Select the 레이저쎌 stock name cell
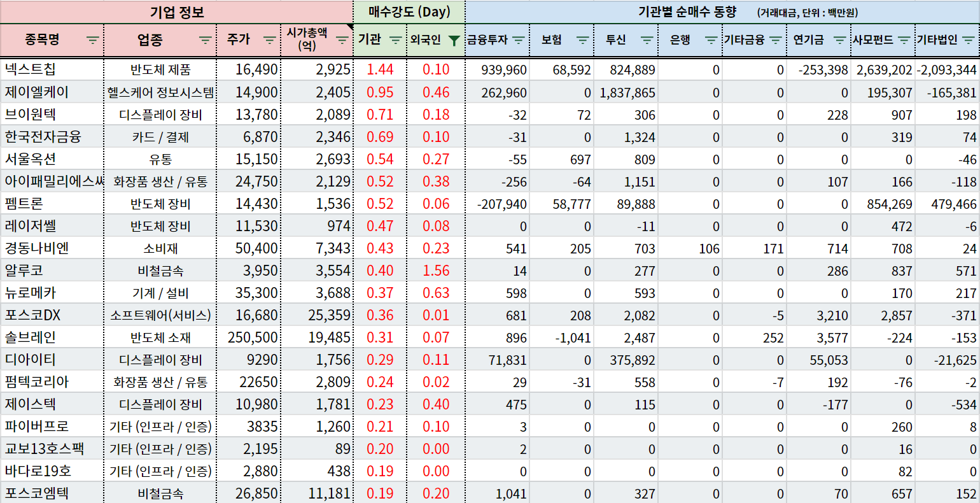 tap(52, 225)
